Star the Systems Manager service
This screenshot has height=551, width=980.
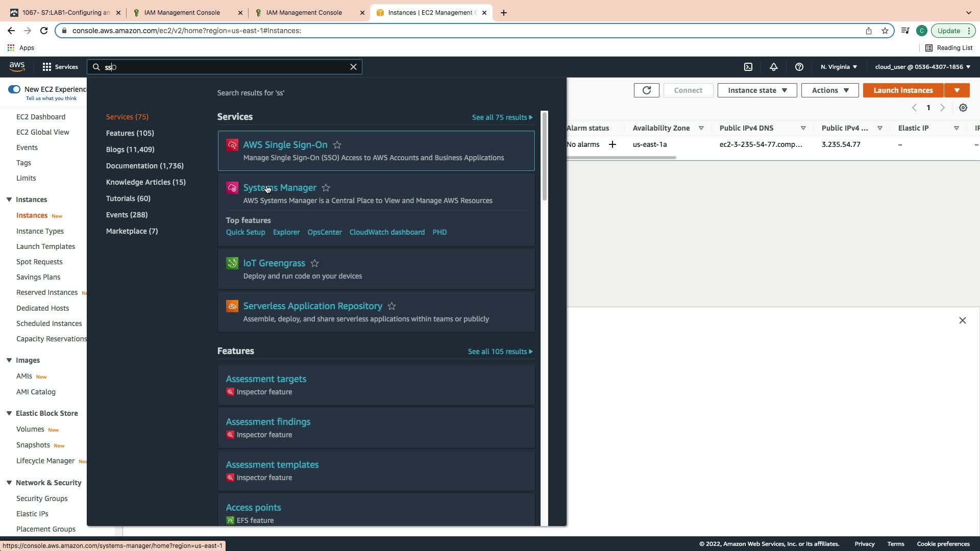(326, 188)
